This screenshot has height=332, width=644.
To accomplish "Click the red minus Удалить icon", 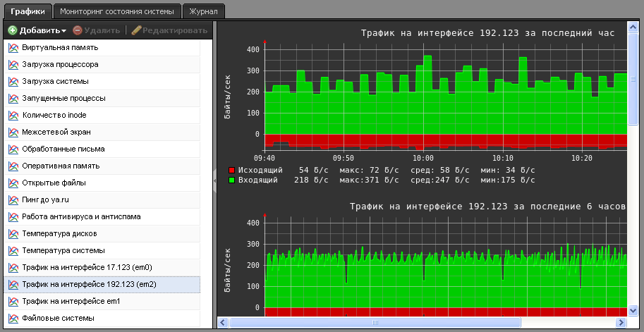I will pyautogui.click(x=78, y=30).
